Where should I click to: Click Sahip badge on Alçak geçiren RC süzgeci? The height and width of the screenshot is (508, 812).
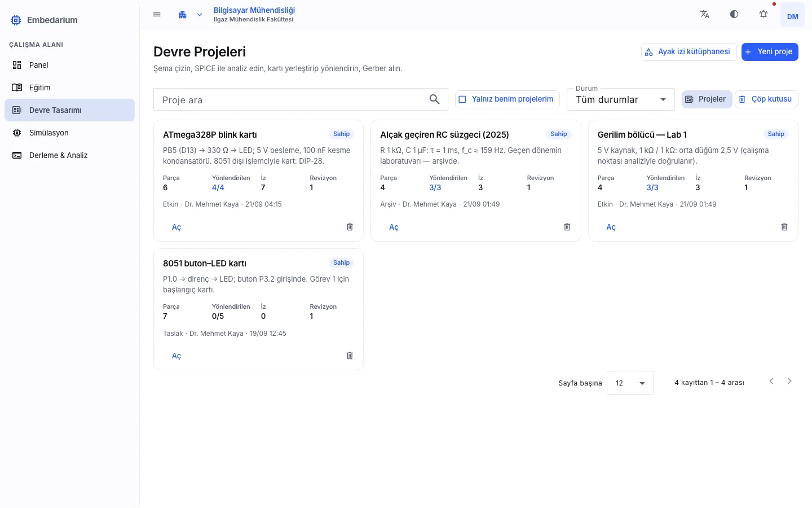pos(559,134)
